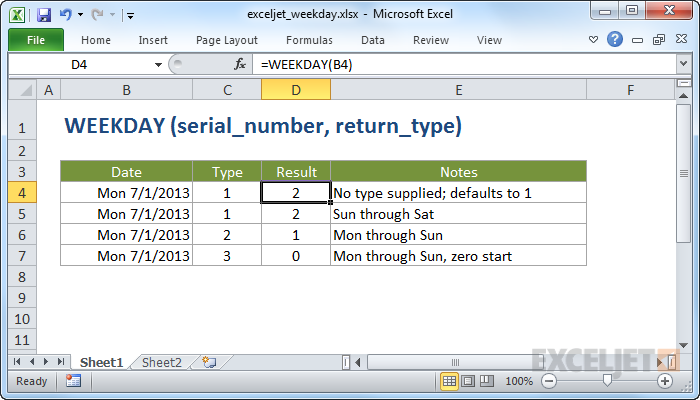Click the WEEKDAY (serial_number, return_type) title cell
The height and width of the screenshot is (400, 700).
pos(263,126)
